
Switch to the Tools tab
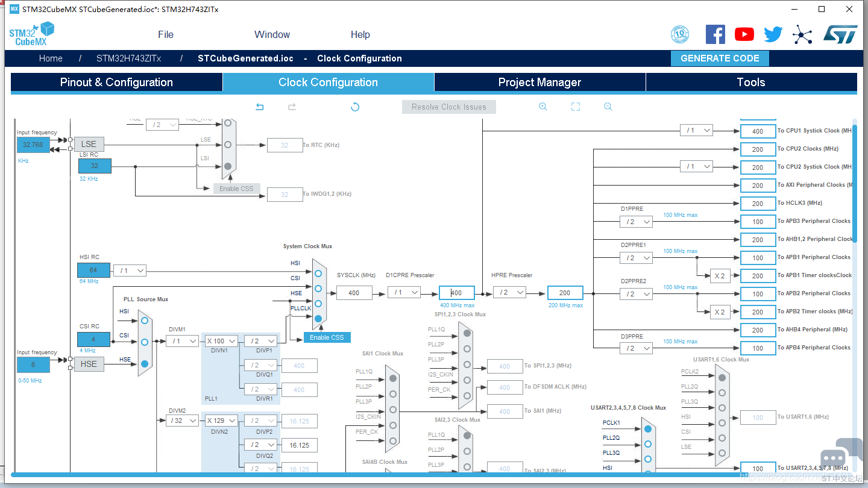pos(752,83)
